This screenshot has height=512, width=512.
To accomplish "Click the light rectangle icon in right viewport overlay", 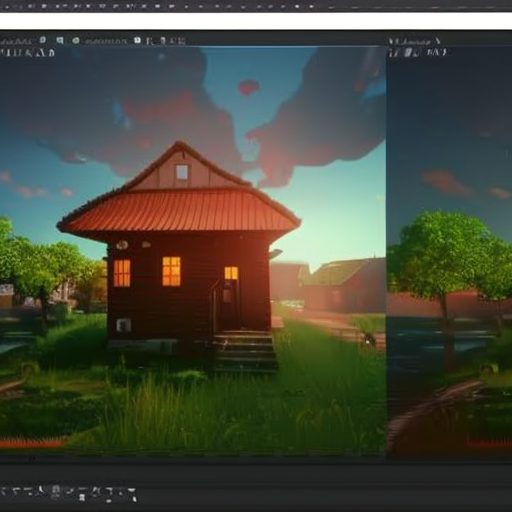I will pyautogui.click(x=408, y=53).
